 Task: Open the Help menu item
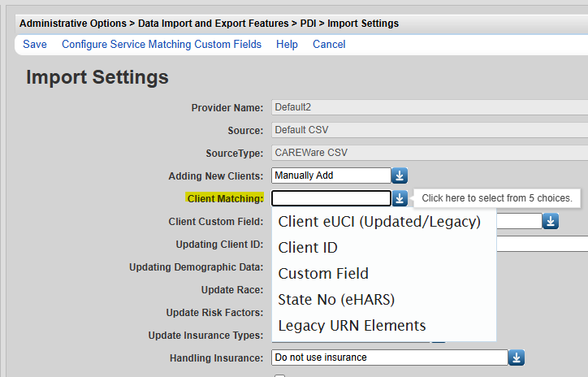[287, 44]
